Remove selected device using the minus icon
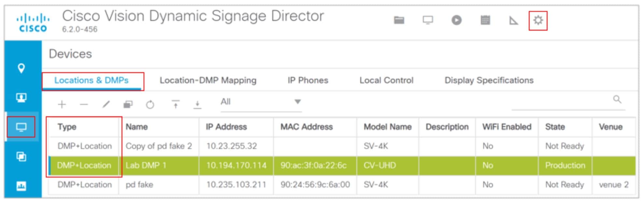 point(84,104)
